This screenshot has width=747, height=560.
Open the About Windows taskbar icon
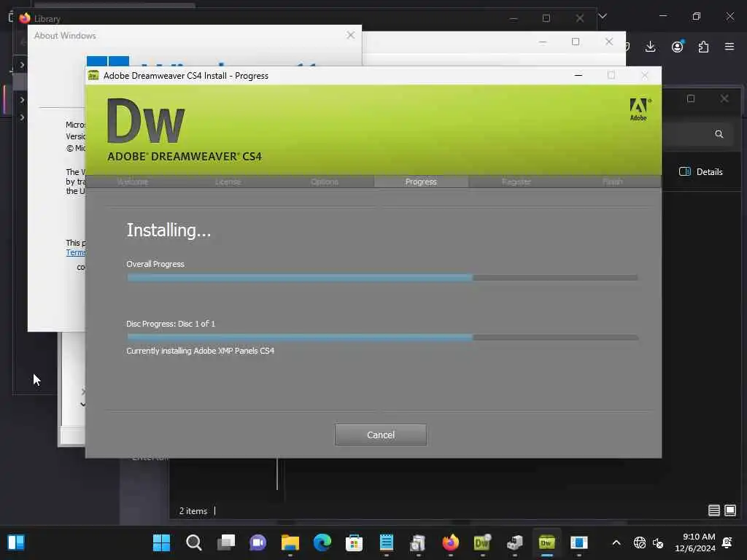click(578, 542)
